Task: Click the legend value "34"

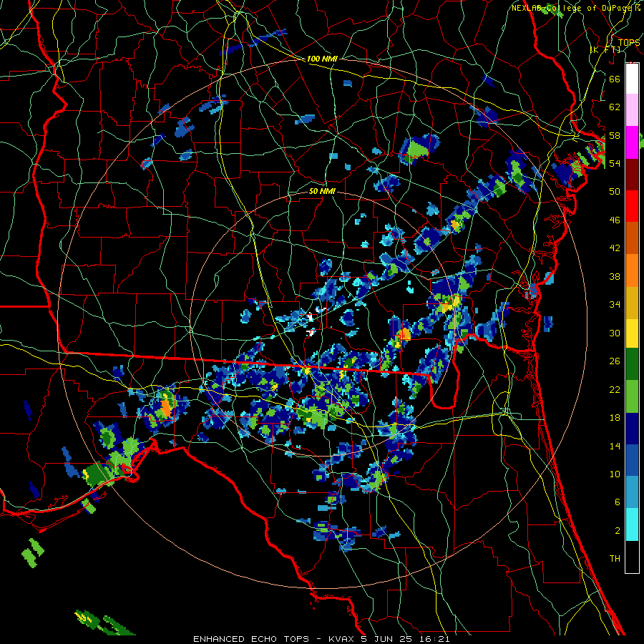Action: [615, 305]
